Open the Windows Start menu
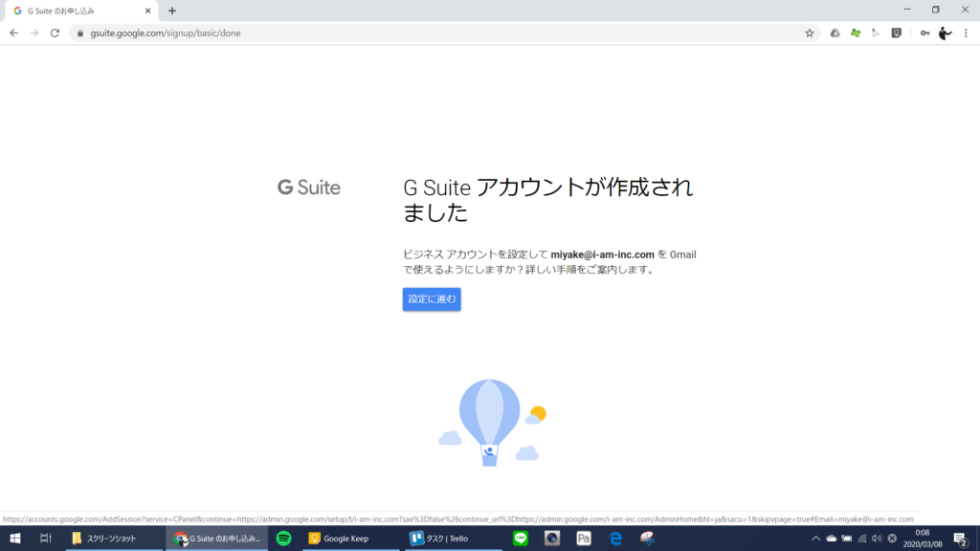Image resolution: width=980 pixels, height=551 pixels. 15,539
